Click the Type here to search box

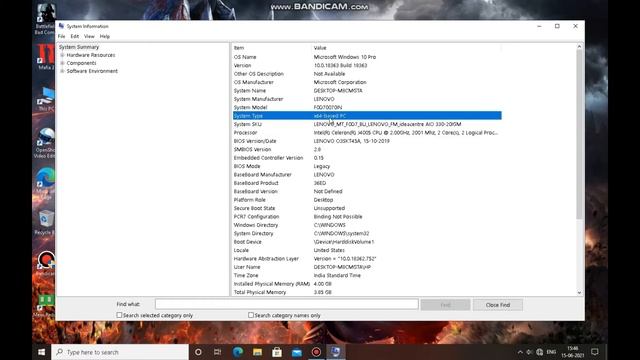pos(120,352)
